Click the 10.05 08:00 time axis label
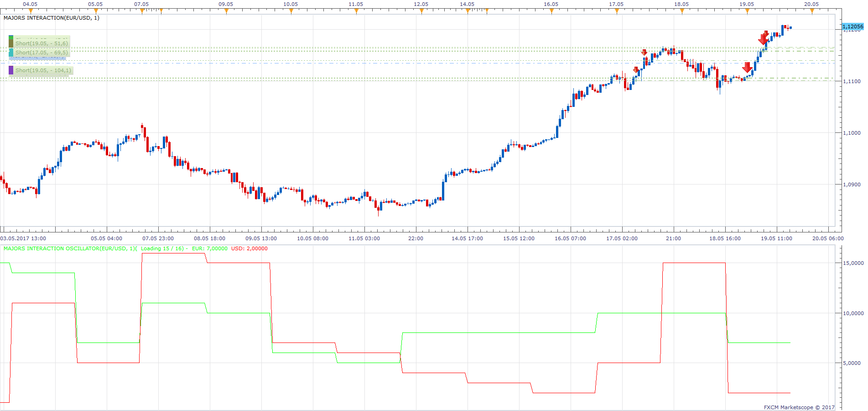This screenshot has height=411, width=868. pos(312,238)
